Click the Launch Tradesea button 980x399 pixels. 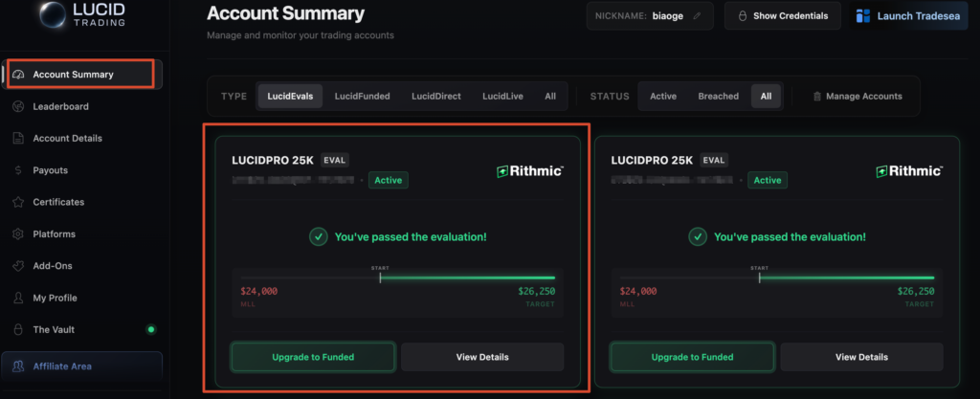[907, 16]
